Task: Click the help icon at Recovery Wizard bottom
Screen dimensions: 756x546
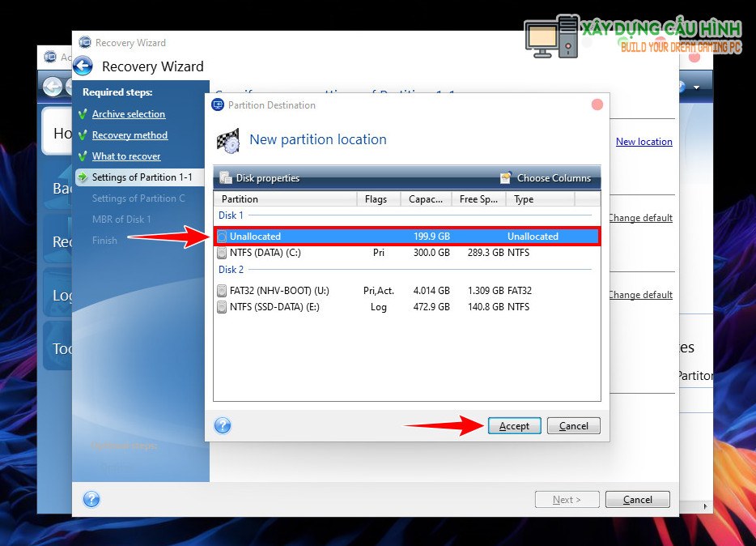Action: pos(91,499)
